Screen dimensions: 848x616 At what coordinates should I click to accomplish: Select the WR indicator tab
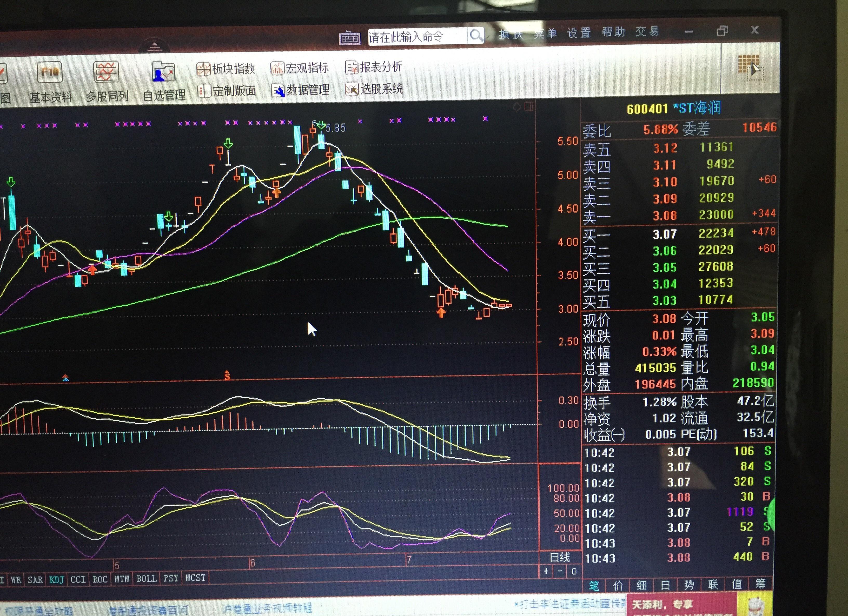[16, 580]
